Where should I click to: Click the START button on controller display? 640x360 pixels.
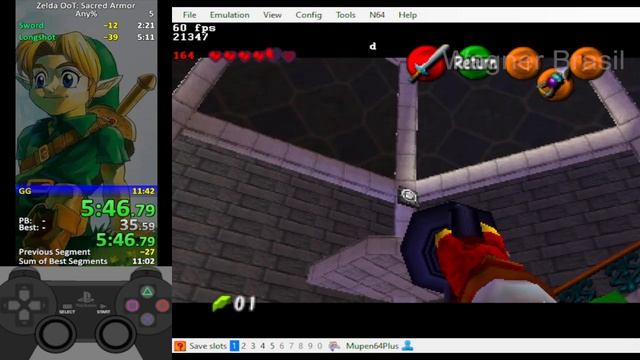[x=104, y=308]
